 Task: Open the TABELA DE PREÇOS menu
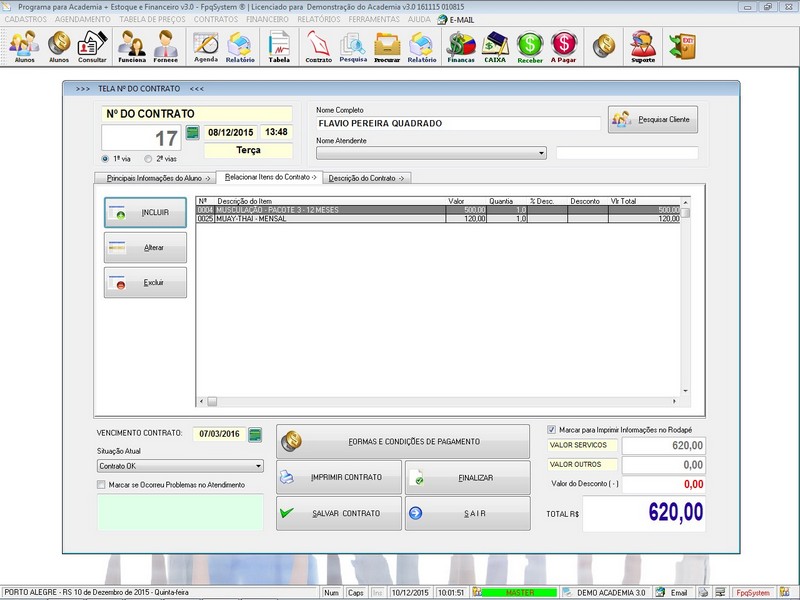pos(153,19)
